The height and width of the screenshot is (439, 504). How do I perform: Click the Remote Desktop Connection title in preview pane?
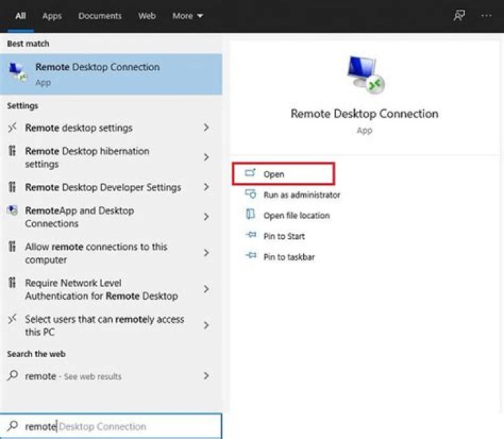coord(365,113)
